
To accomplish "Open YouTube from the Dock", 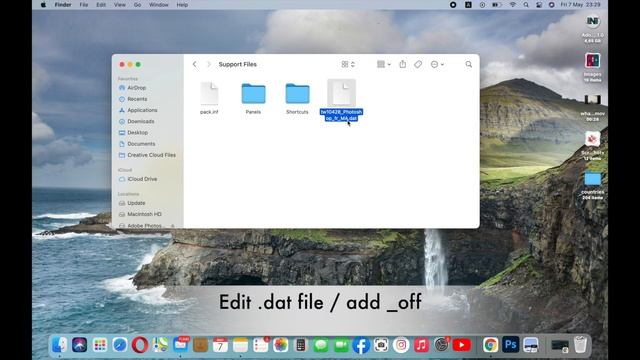I will click(x=462, y=345).
